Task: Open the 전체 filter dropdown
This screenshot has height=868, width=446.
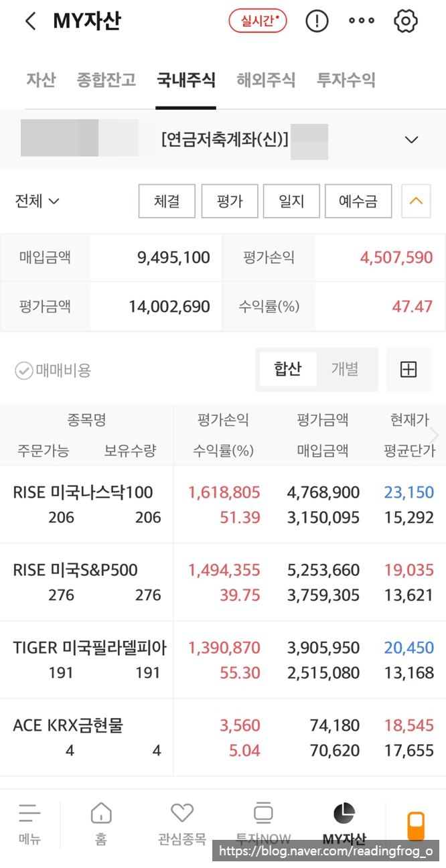Action: (x=38, y=201)
